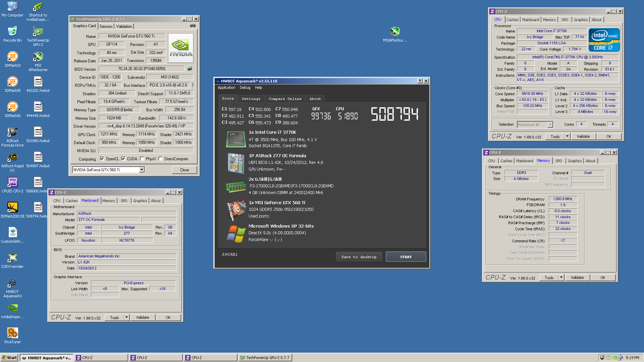Open 504897.hwbot file icon
644x362 pixels.
click(x=38, y=160)
